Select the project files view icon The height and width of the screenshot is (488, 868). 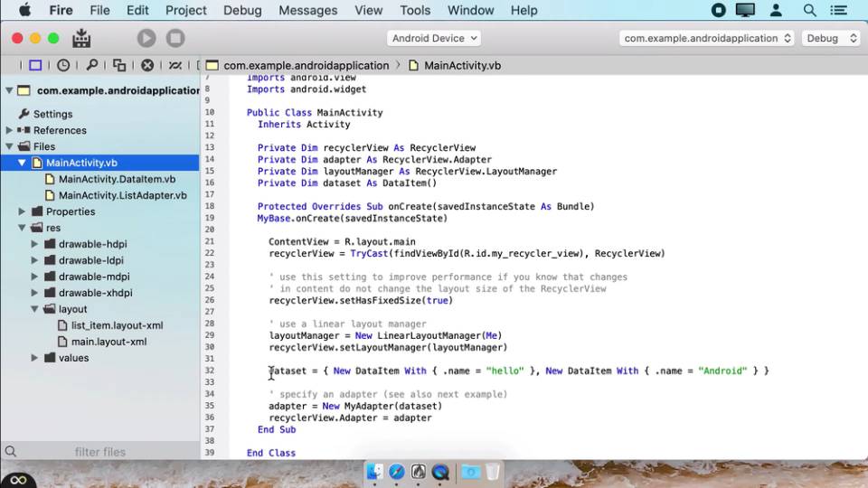pos(35,65)
